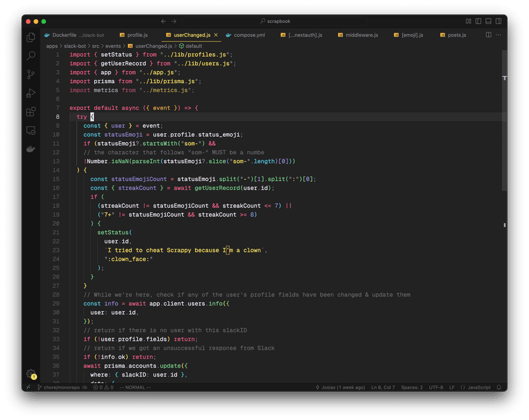Open the Source Control view
Image resolution: width=529 pixels, height=420 pixels.
(x=31, y=75)
